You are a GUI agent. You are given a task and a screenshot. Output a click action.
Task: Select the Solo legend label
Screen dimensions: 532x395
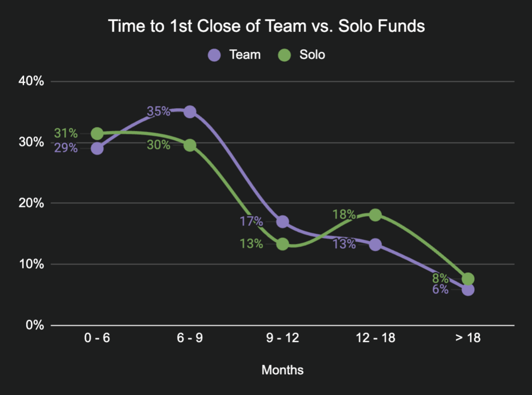312,55
